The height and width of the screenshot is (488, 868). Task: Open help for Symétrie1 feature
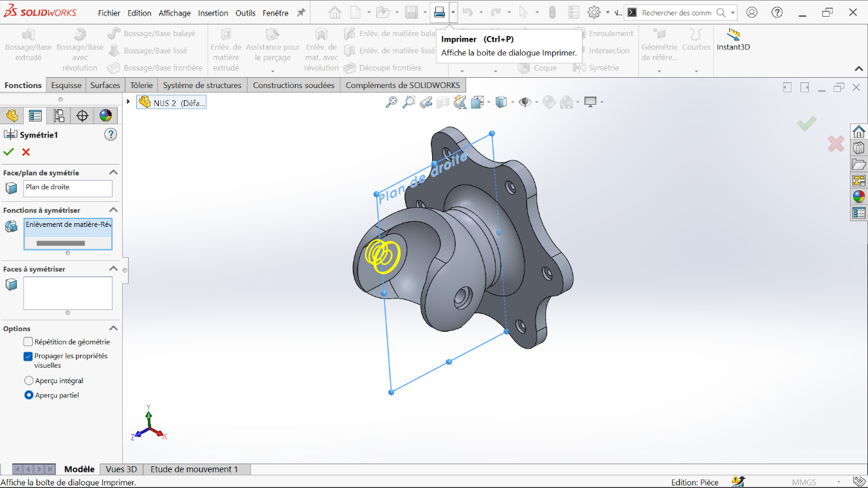tap(111, 134)
